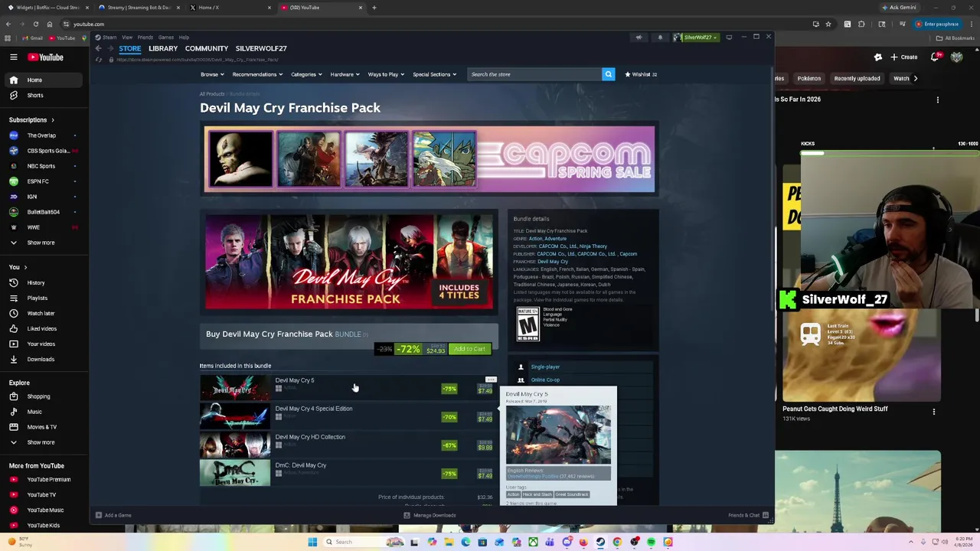980x551 pixels.
Task: Expand the Categories dropdown
Action: click(306, 74)
